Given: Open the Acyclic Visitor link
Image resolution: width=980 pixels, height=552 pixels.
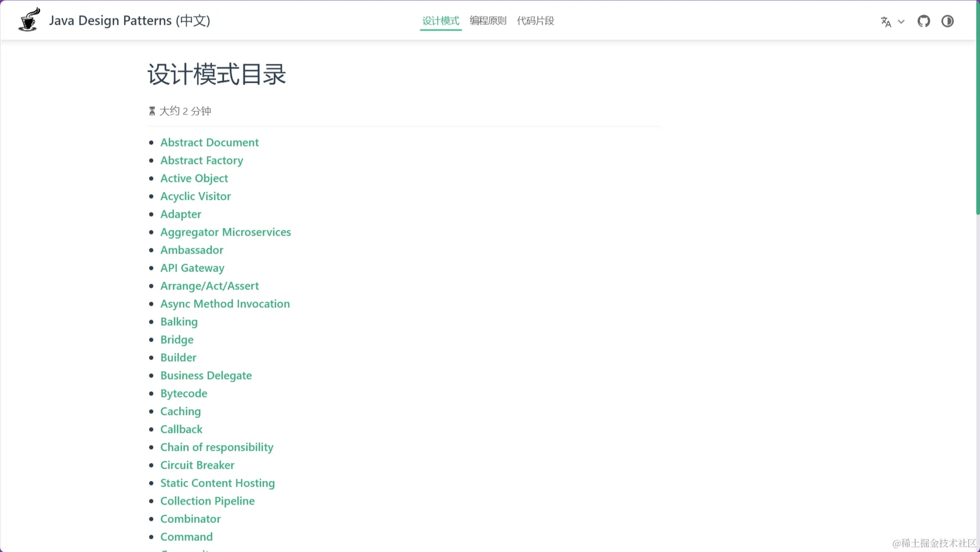Looking at the screenshot, I should pos(195,196).
